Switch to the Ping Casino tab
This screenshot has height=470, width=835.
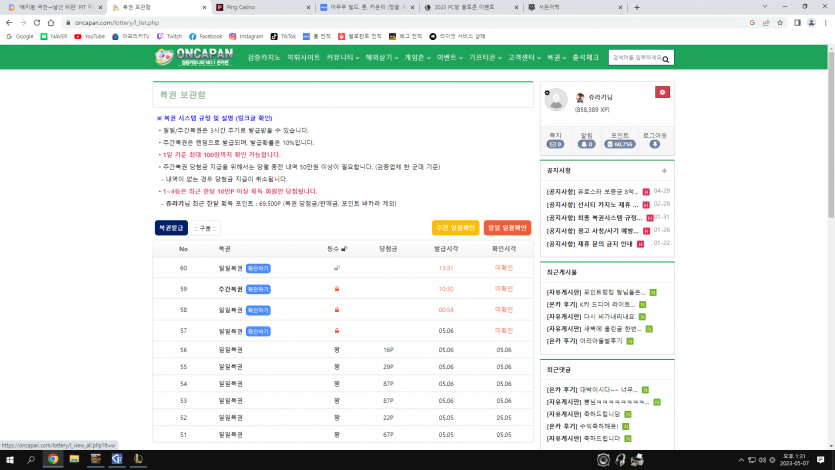point(264,7)
